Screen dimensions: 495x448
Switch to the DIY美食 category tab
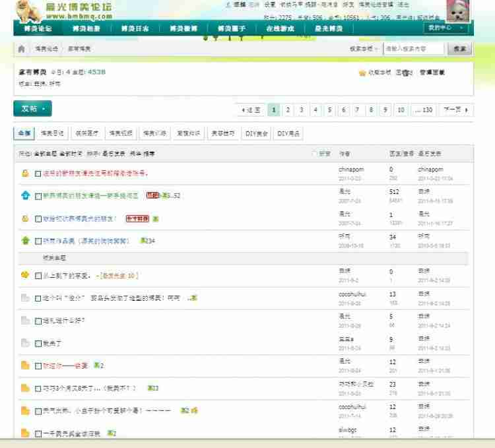tap(257, 133)
